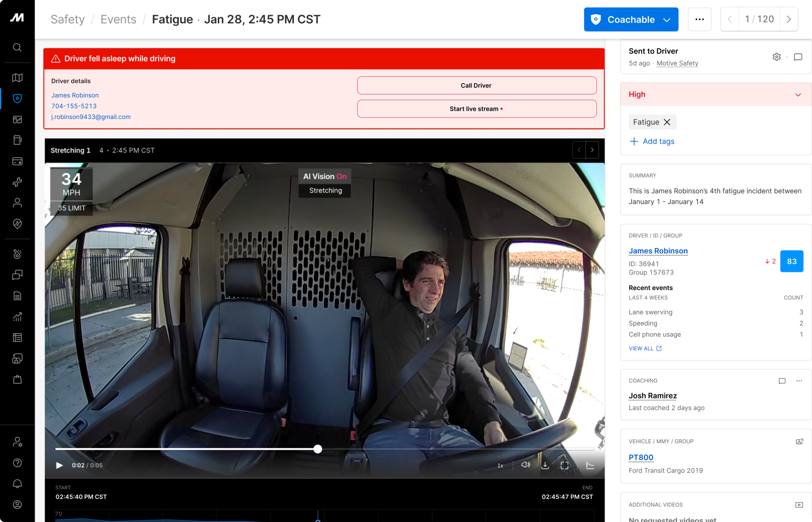Viewport: 812px width, 522px height.
Task: Mute the video volume
Action: tap(526, 465)
